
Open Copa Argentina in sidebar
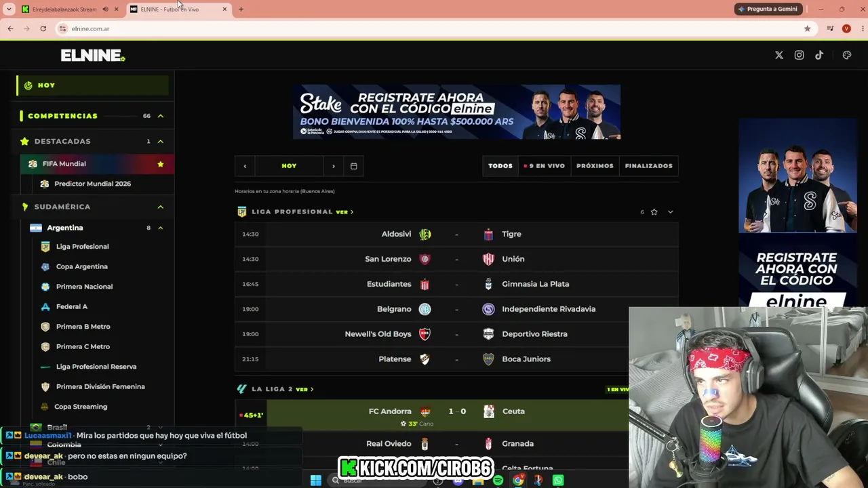(x=81, y=266)
